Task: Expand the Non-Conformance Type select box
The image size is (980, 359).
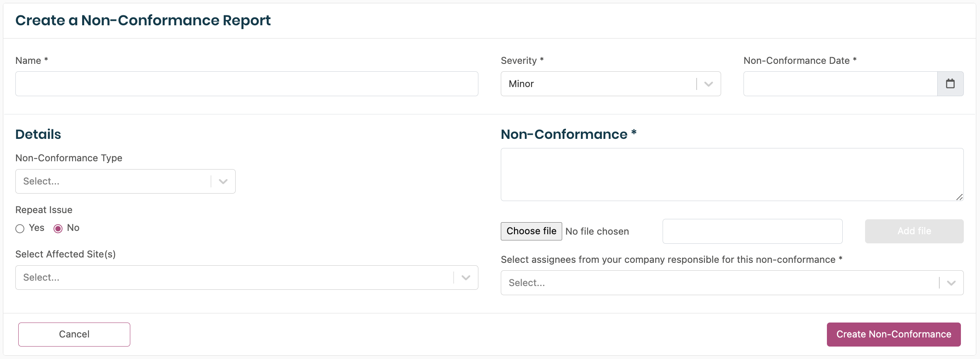Action: [x=113, y=182]
